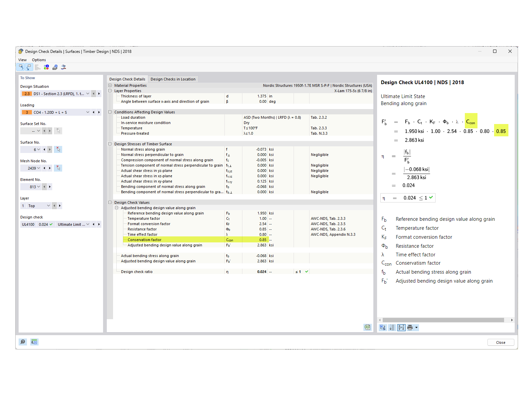Open the Mesh Node No. 2439 dropdown
Viewport: 532px width, 399px height.
pyautogui.click(x=39, y=168)
